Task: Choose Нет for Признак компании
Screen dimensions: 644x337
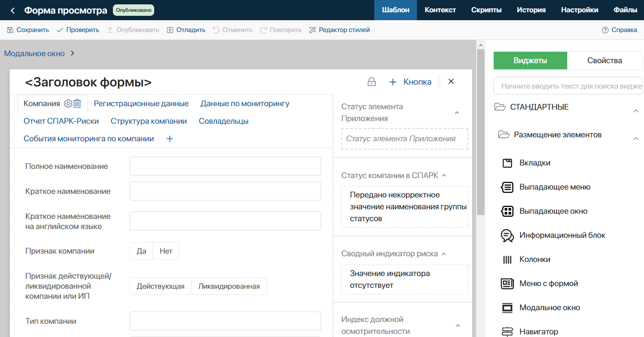Action: 166,251
